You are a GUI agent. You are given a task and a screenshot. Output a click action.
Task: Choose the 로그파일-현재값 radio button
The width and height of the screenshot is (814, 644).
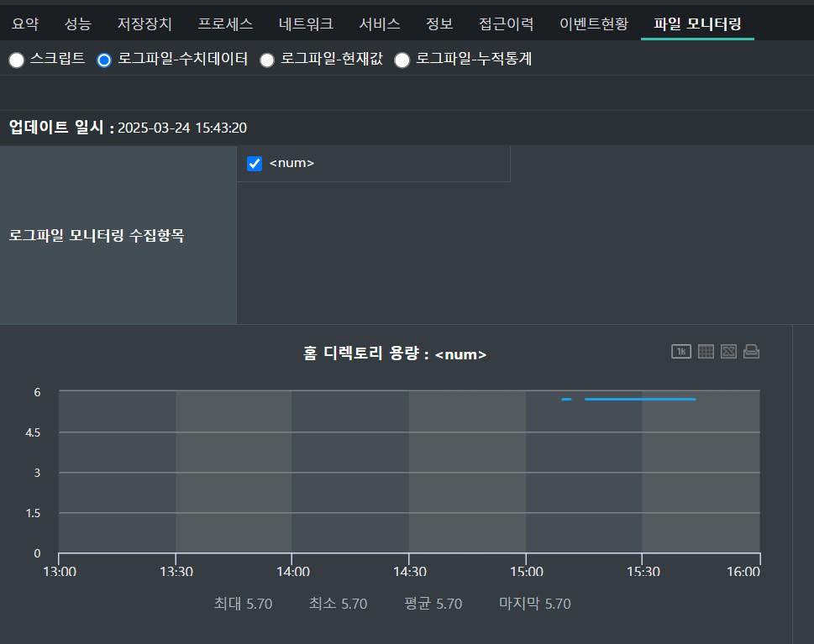pos(267,60)
